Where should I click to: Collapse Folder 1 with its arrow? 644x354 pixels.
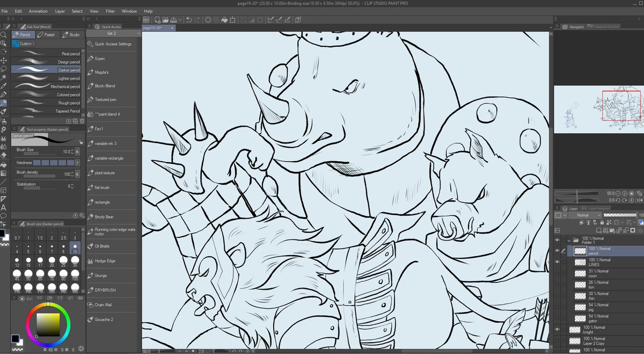(569, 240)
